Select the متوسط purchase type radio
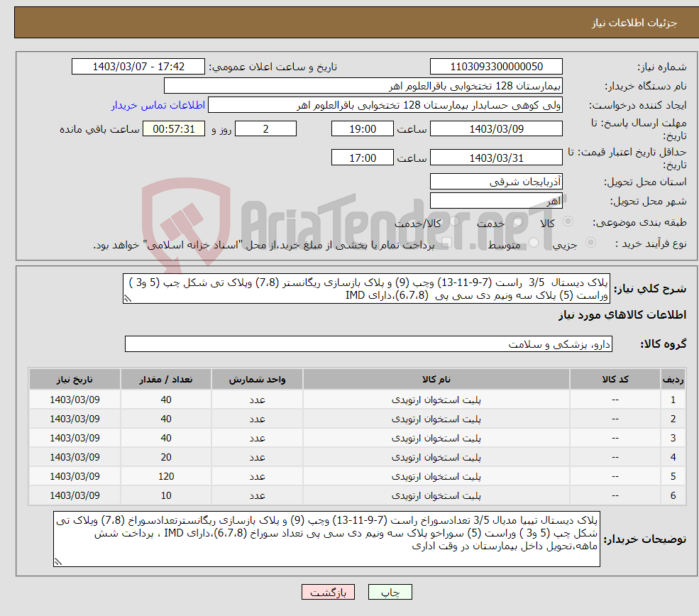 [534, 243]
